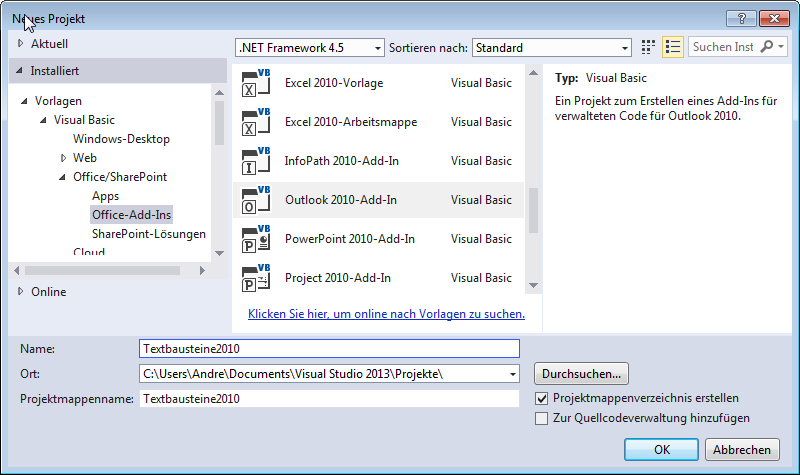Screen dimensions: 800x475
Task: Click the link to search templates online
Action: coord(386,314)
